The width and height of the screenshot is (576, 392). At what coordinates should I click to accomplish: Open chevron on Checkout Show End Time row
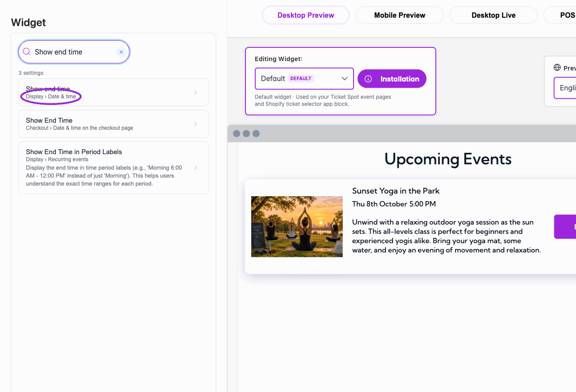pos(196,124)
